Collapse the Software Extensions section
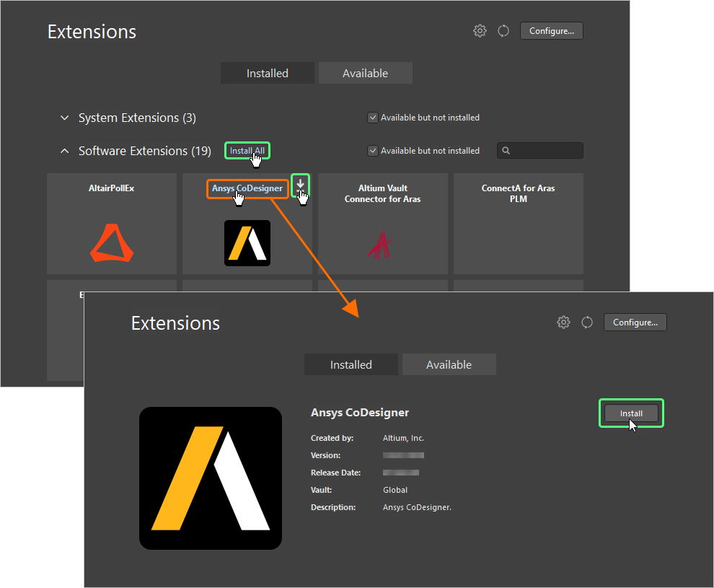The height and width of the screenshot is (588, 714). pos(64,151)
